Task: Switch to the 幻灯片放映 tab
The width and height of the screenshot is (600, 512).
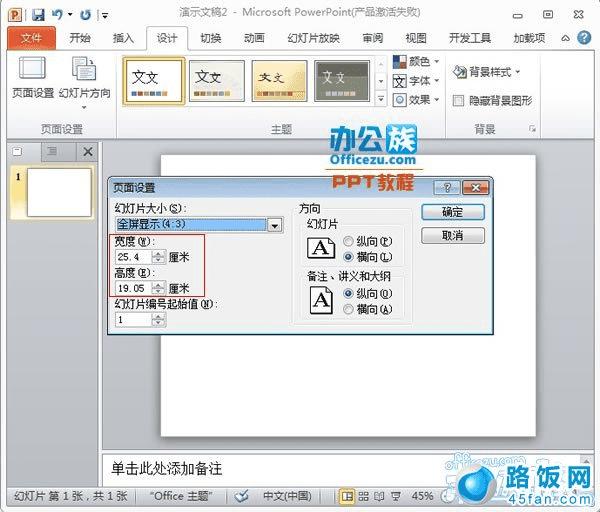Action: pyautogui.click(x=314, y=38)
